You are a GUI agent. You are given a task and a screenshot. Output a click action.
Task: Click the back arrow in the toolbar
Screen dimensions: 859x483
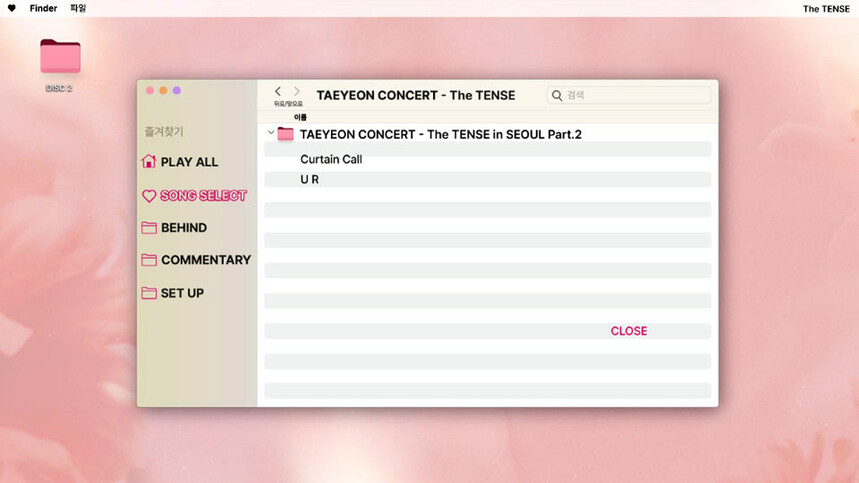(x=278, y=91)
